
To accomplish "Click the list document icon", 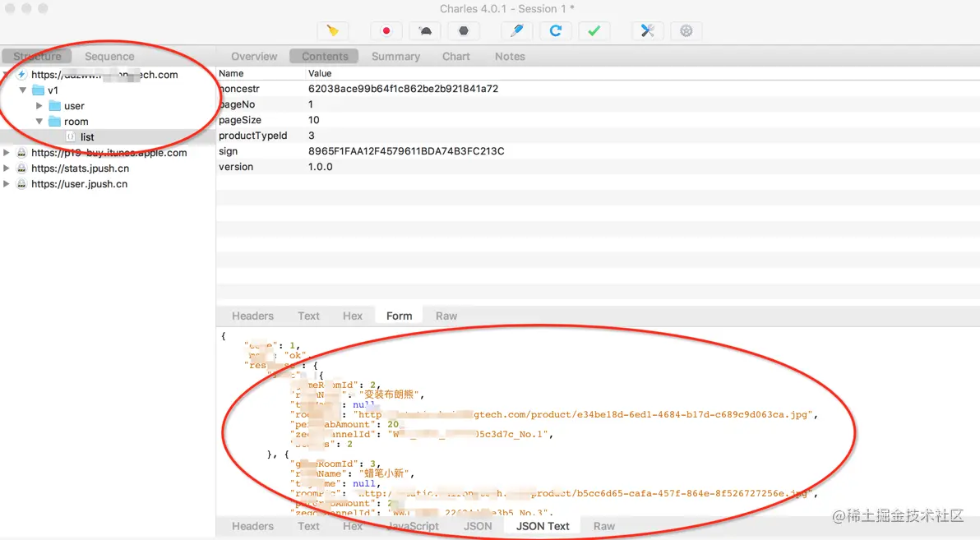I will [x=71, y=137].
